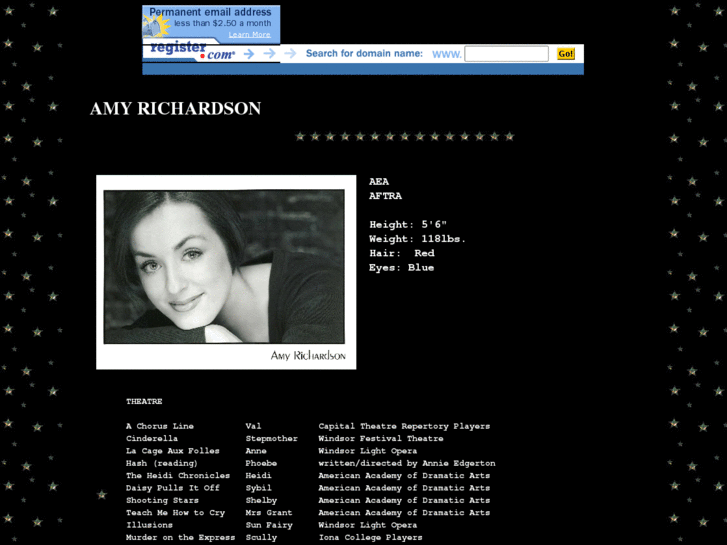Click 'Hash (reading)' entry

(162, 463)
